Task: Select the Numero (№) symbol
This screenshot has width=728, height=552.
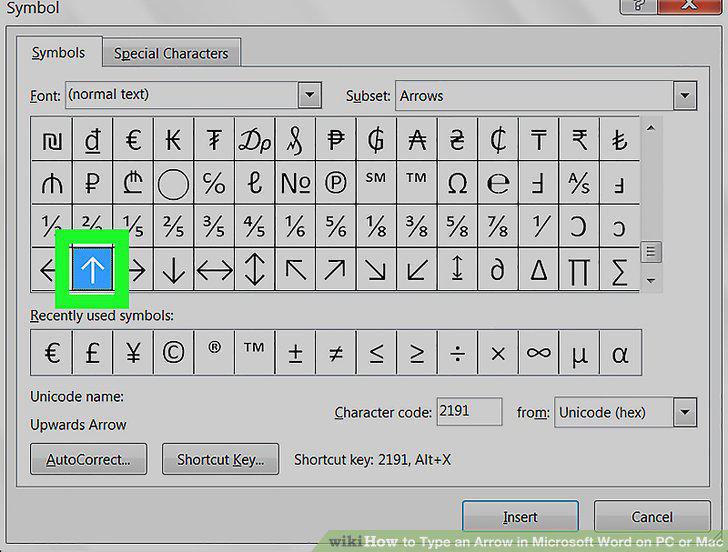Action: click(295, 183)
